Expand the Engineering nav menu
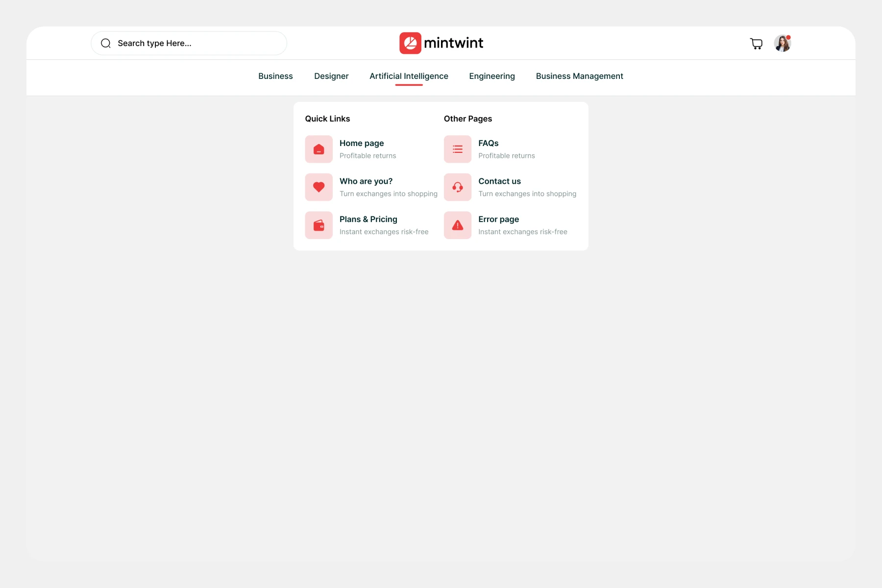The width and height of the screenshot is (882, 588). tap(491, 76)
